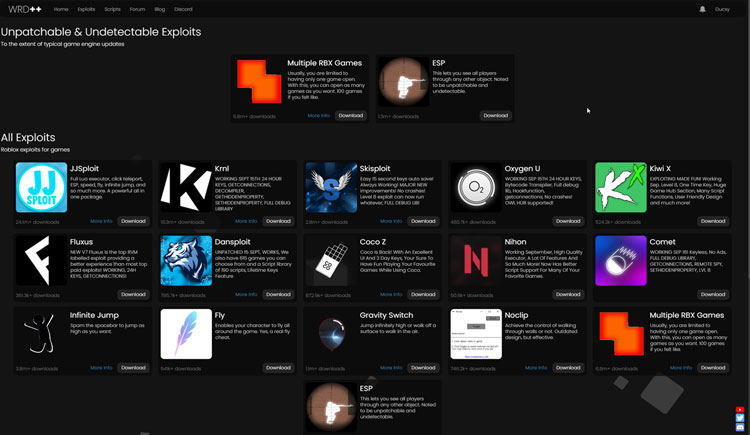Open More Info for Dansploit
Viewport: 750px width, 435px height.
(246, 294)
